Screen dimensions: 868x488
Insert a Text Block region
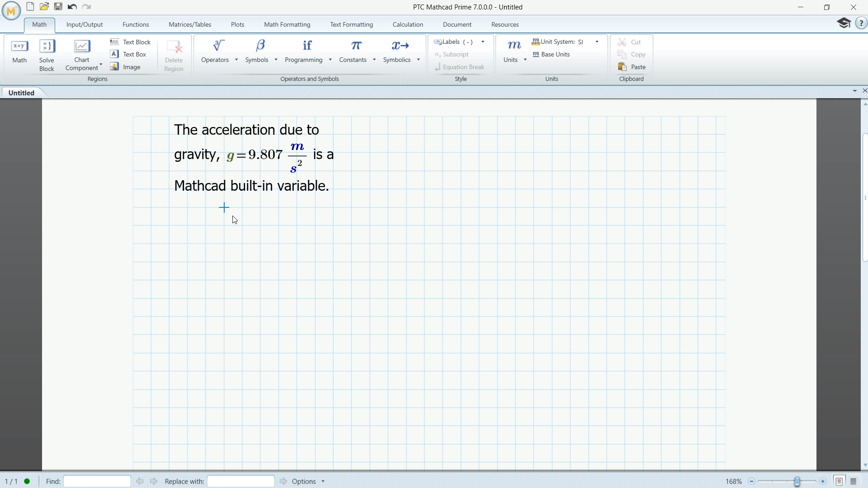pyautogui.click(x=130, y=42)
